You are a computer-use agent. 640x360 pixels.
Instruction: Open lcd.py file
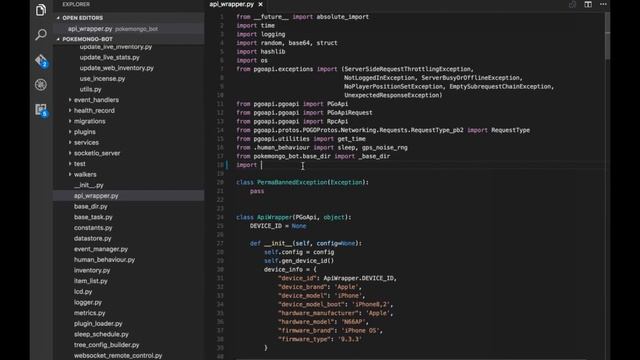[x=83, y=291]
